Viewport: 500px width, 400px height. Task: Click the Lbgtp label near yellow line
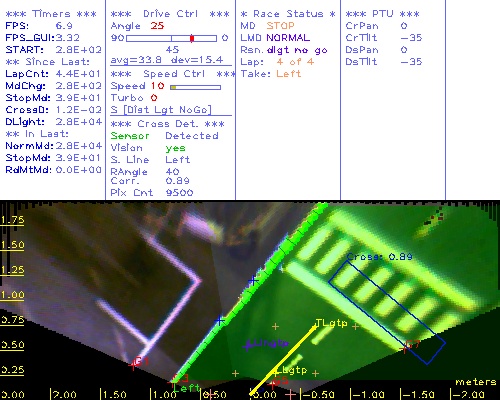pos(292,370)
